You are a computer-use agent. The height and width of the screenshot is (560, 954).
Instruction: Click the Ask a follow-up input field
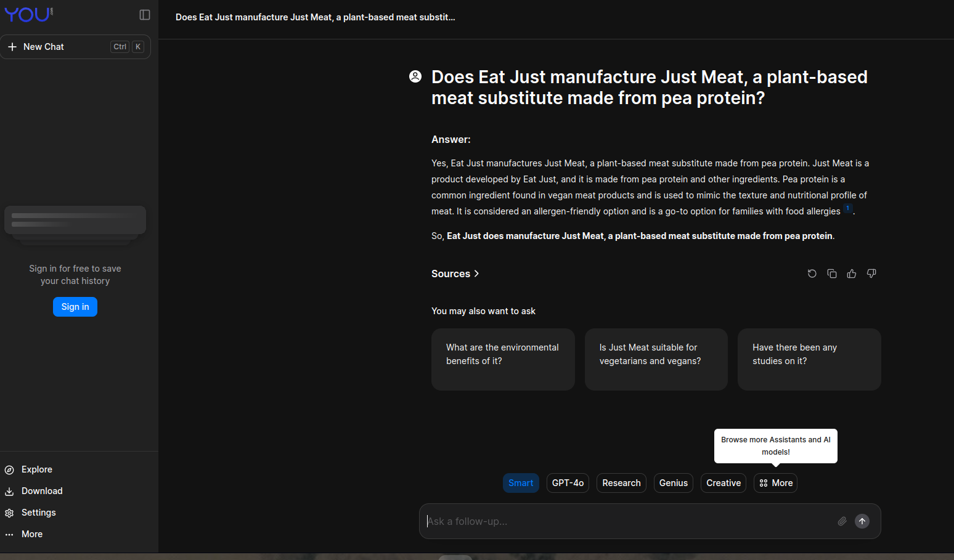point(629,521)
